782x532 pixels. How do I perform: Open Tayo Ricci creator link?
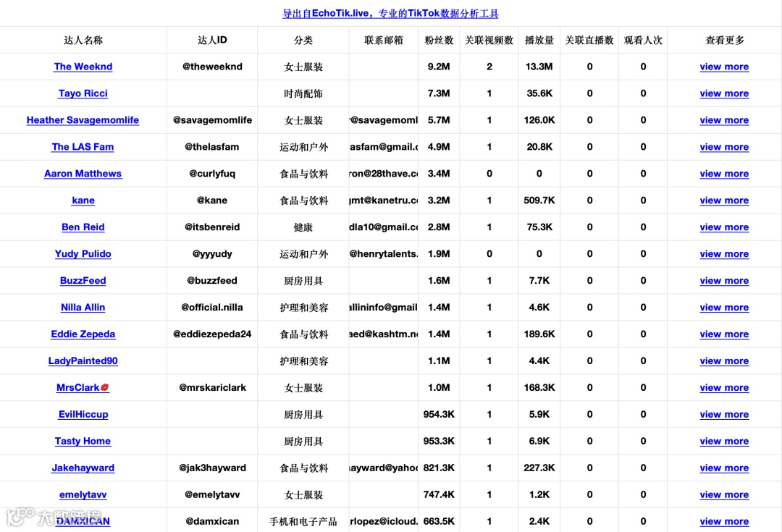point(83,93)
